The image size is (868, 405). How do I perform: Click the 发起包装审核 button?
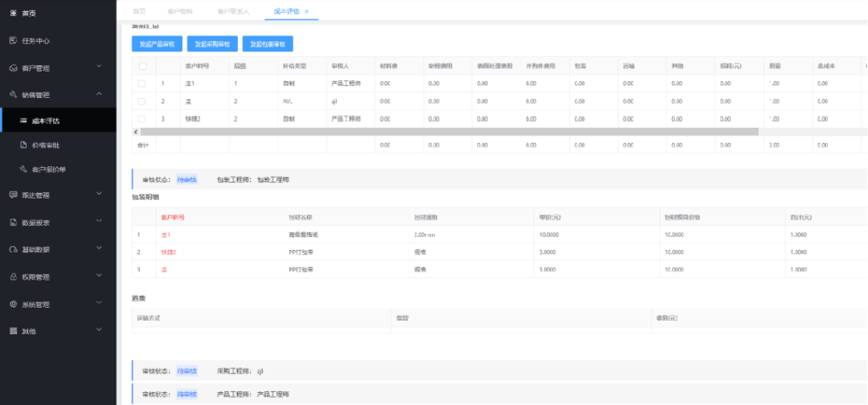coord(268,43)
